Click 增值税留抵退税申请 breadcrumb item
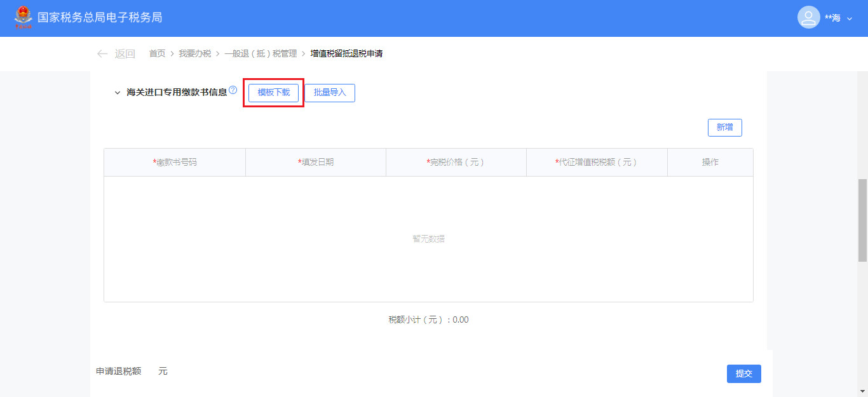Image resolution: width=868 pixels, height=397 pixels. pos(346,54)
